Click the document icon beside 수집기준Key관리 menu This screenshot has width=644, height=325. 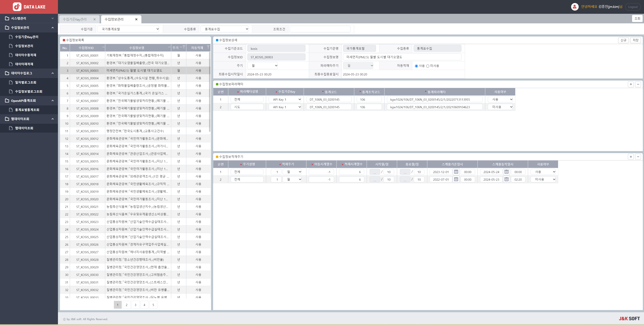[11, 37]
